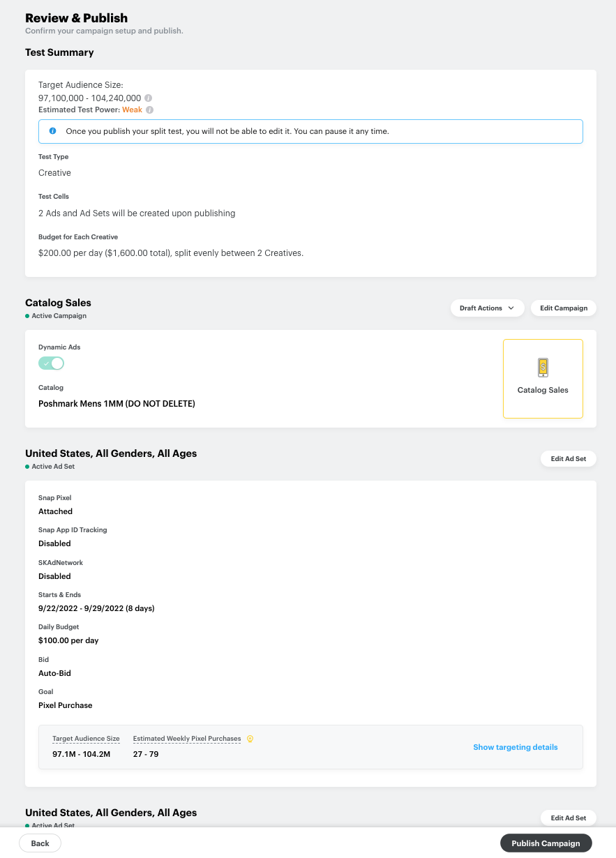The width and height of the screenshot is (616, 858).
Task: Click Edit Ad Set at the page bottom
Action: (568, 818)
